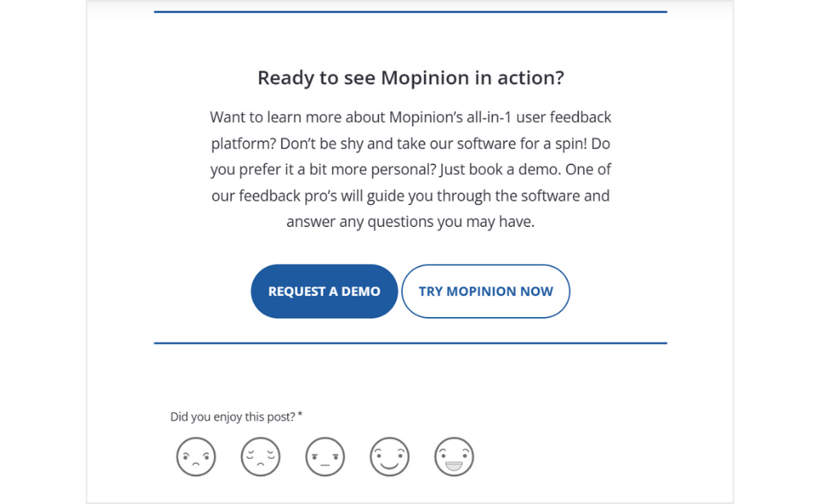Click the heading Ready to see Mopinion in action
This screenshot has width=820, height=504.
point(410,77)
